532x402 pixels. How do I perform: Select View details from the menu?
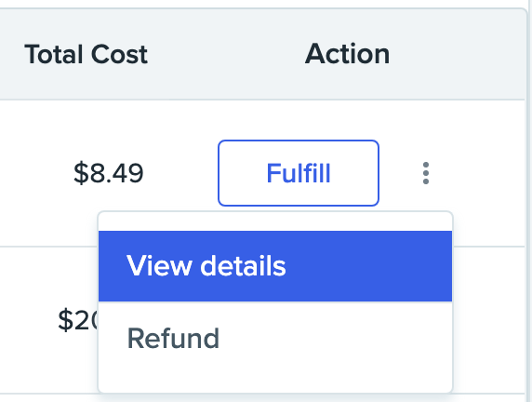[275, 266]
